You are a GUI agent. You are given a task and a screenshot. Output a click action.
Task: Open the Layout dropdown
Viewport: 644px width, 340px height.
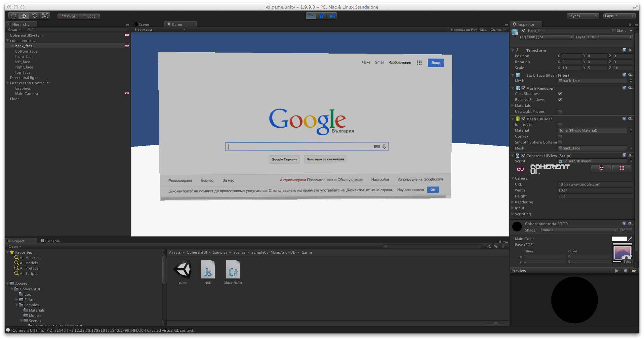click(619, 16)
